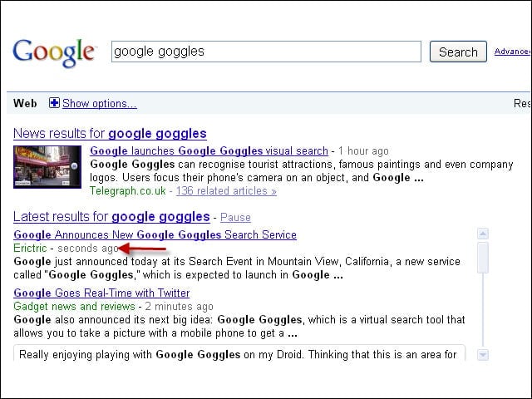532x399 pixels.
Task: Click the scrollbar track below the thumb
Action: 482,310
